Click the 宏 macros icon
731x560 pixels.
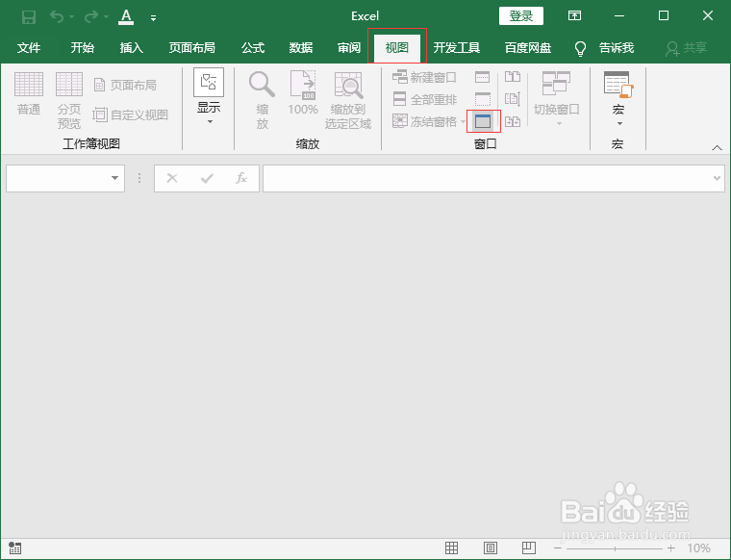[x=618, y=85]
